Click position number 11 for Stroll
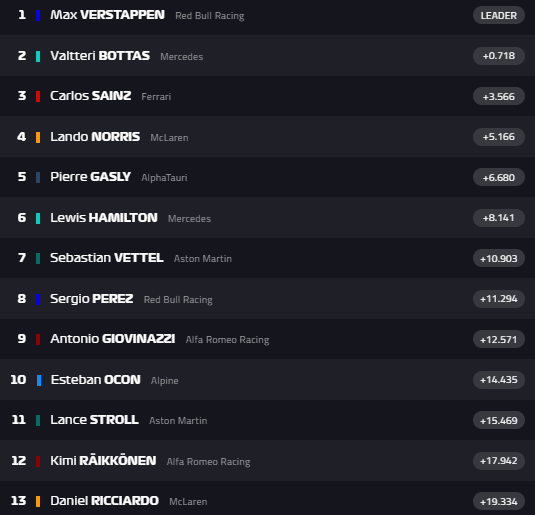This screenshot has height=515, width=535. click(19, 420)
